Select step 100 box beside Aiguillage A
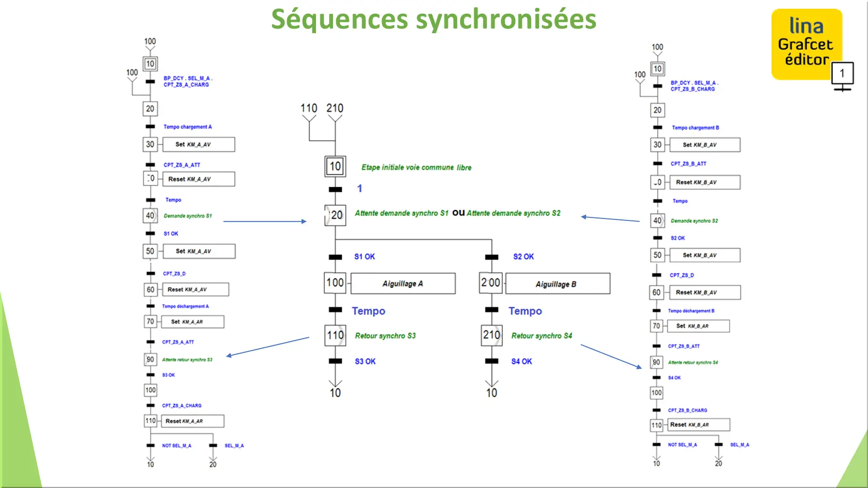This screenshot has width=868, height=488. click(335, 283)
